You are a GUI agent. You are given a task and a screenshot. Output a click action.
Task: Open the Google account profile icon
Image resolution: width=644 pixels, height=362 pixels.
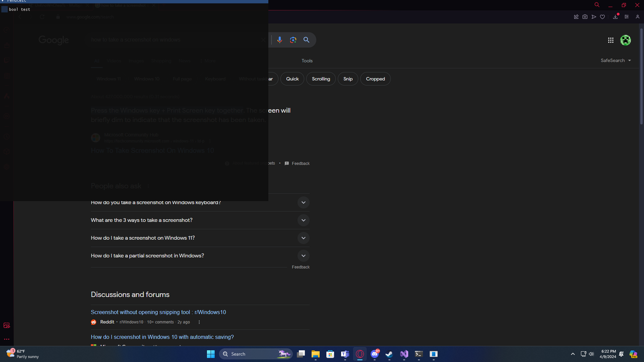coord(625,40)
